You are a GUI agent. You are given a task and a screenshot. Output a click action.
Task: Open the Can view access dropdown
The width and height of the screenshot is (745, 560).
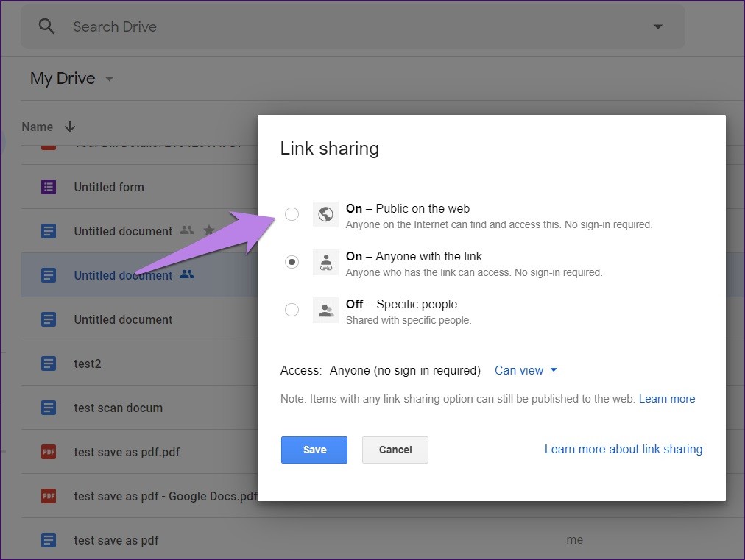[x=526, y=370]
